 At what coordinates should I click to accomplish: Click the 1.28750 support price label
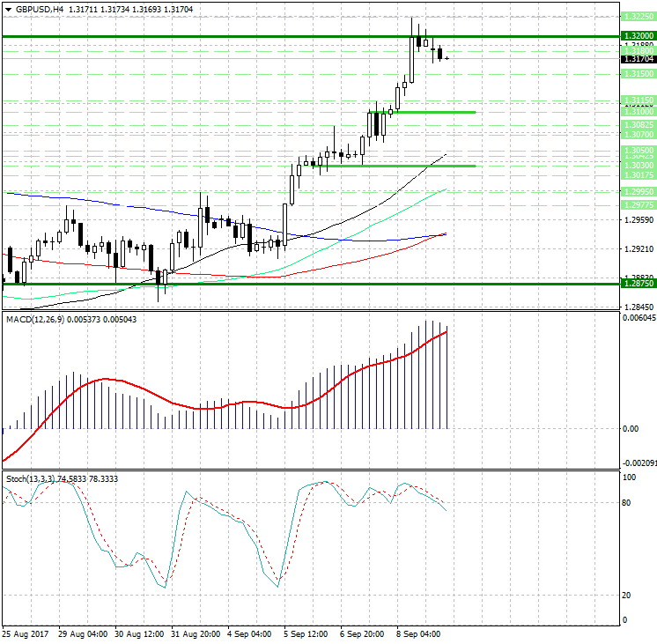point(637,284)
